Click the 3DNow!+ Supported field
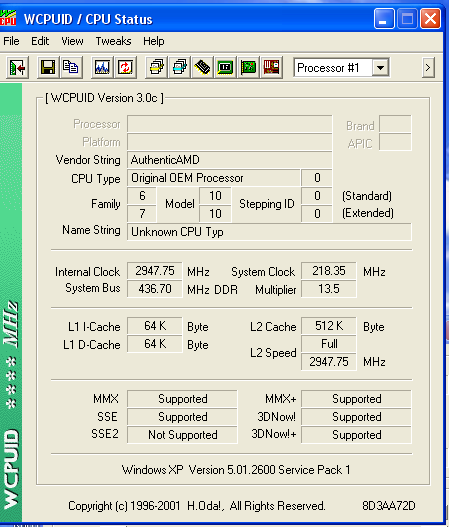 click(356, 435)
